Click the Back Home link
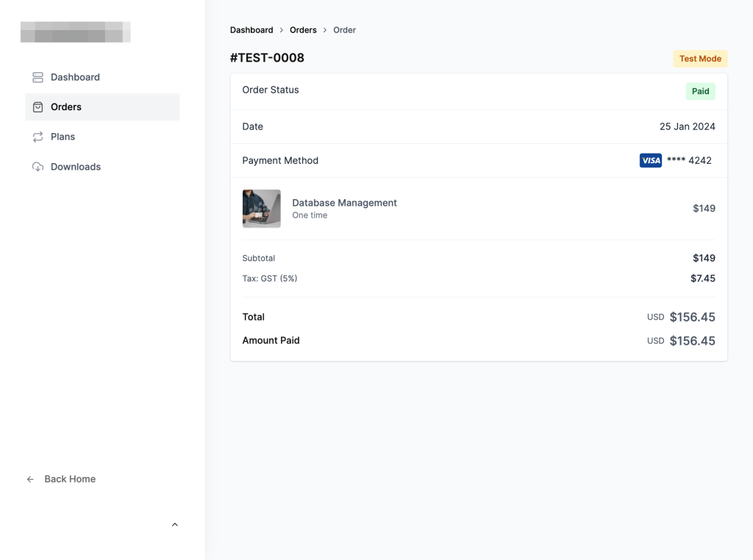 click(x=61, y=479)
